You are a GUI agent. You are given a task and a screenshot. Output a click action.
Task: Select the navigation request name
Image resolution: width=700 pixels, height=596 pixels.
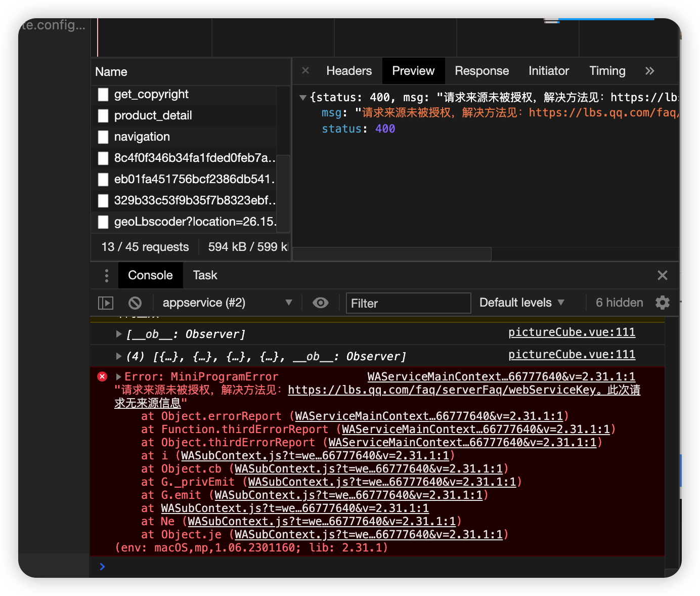point(142,137)
